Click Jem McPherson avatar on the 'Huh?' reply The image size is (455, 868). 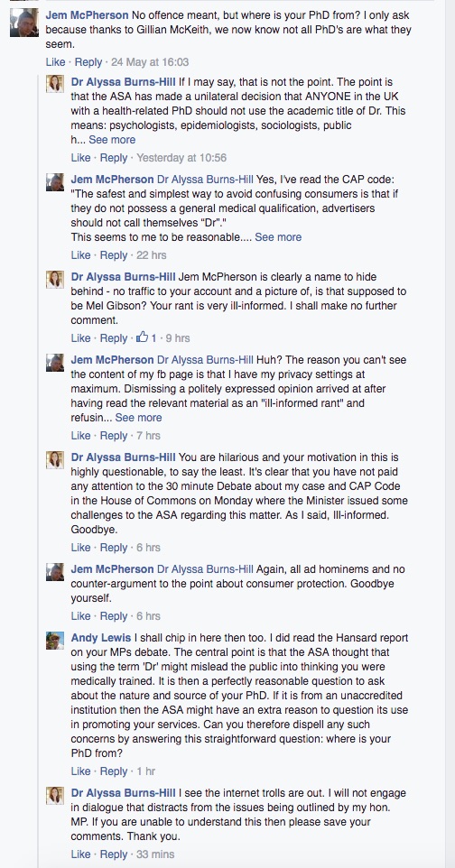coord(55,362)
